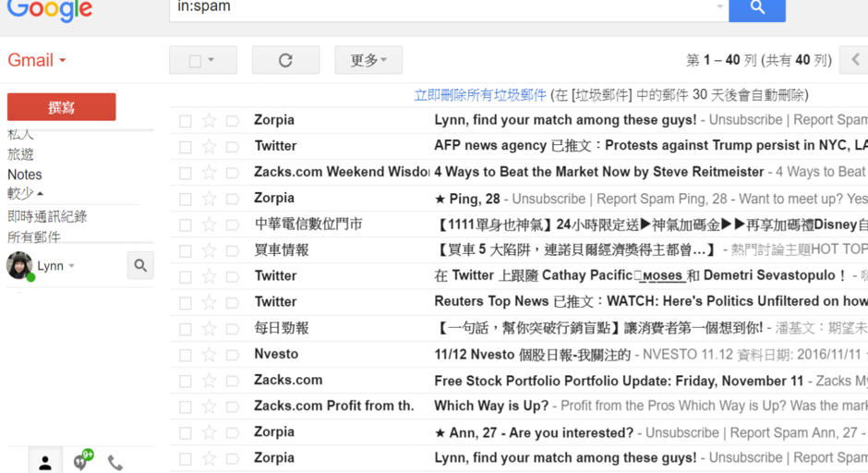Star the Twitter Cathay Pacific email
868x473 pixels.
[210, 276]
